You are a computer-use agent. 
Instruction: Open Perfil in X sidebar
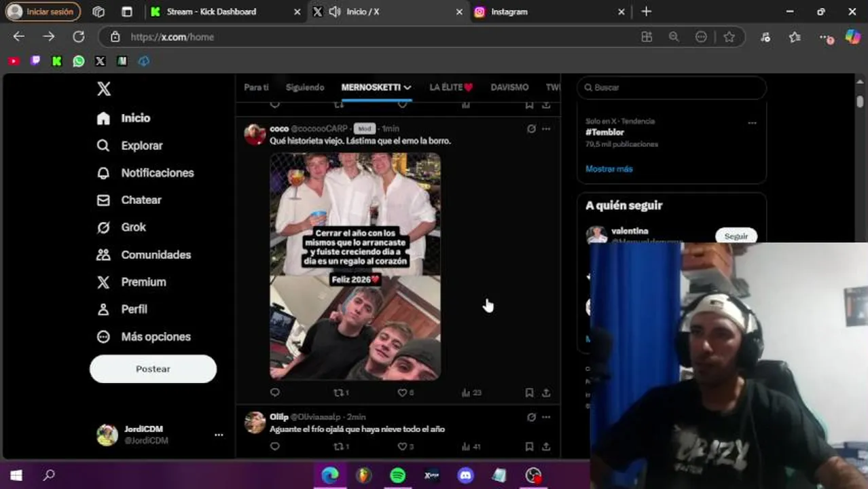click(122, 309)
